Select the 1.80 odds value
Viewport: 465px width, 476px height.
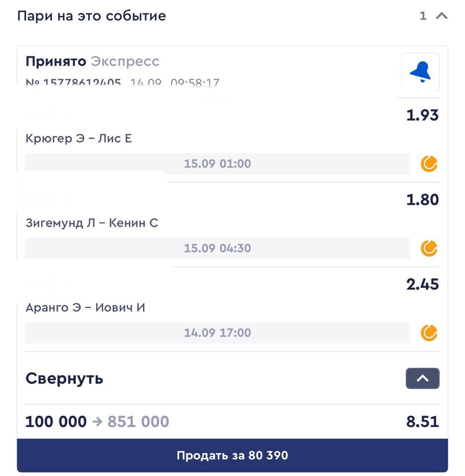coord(423,199)
